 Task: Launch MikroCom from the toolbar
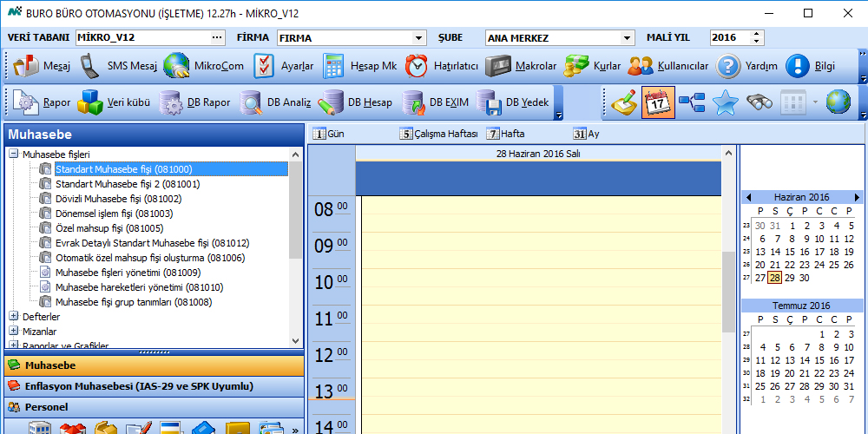coord(204,67)
